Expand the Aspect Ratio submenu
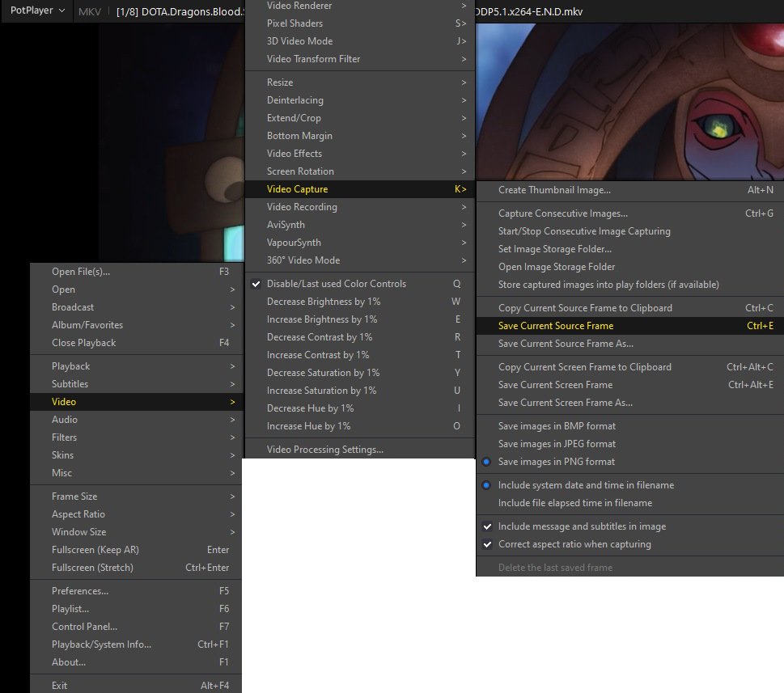The image size is (784, 693). [x=136, y=514]
